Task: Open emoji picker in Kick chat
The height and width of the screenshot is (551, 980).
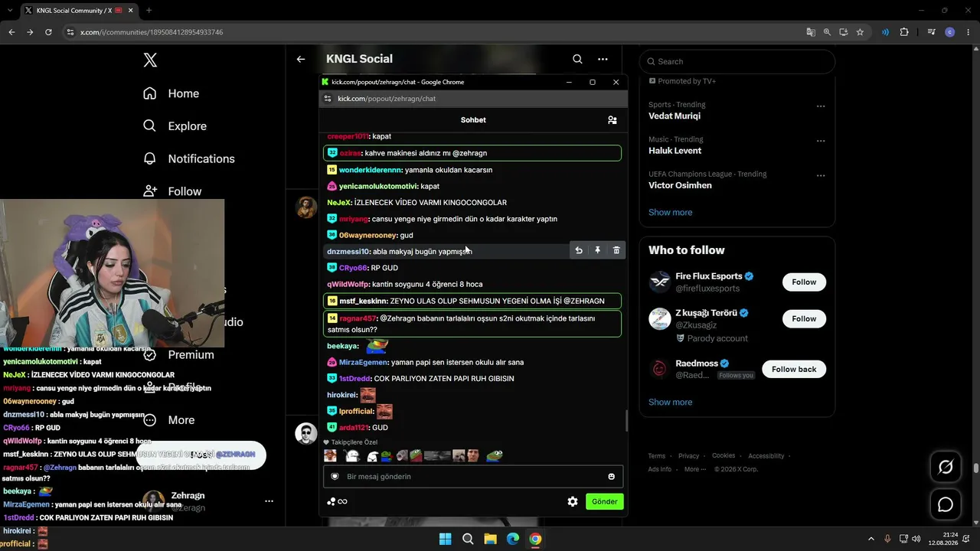Action: (611, 477)
